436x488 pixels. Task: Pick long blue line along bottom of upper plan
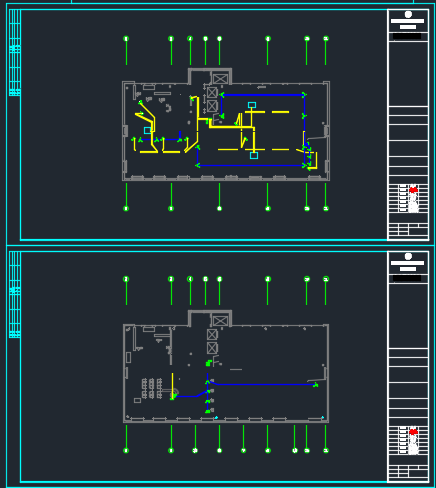tap(251, 165)
